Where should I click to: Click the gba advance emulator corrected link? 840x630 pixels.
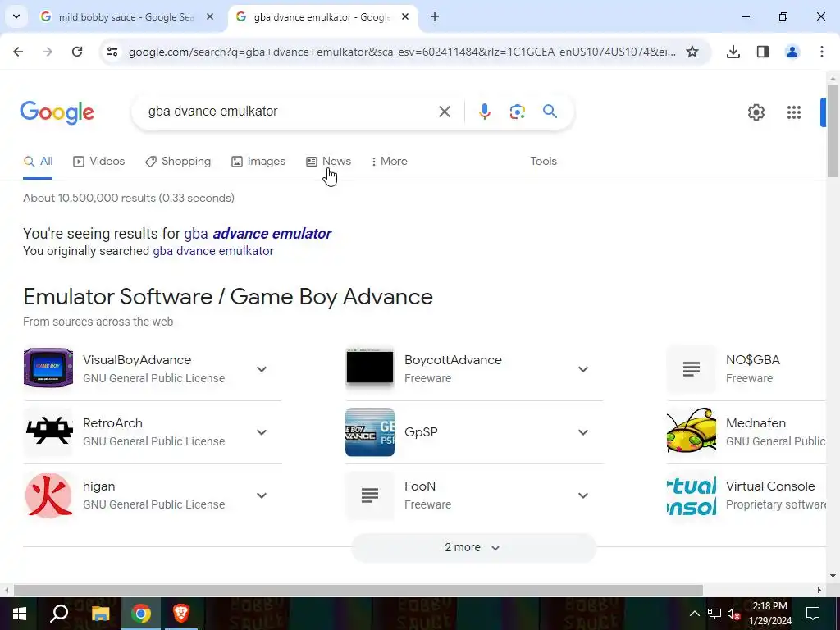pyautogui.click(x=258, y=234)
